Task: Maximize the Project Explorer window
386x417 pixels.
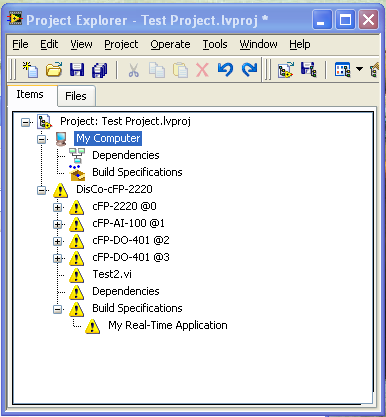Action: coord(345,20)
